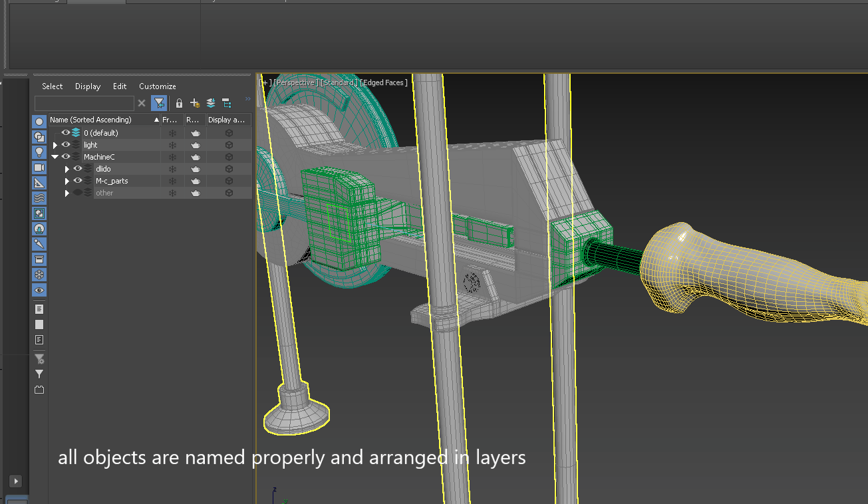Screen dimensions: 868x504
Task: Toggle Display Bones filter icon
Action: (39, 244)
